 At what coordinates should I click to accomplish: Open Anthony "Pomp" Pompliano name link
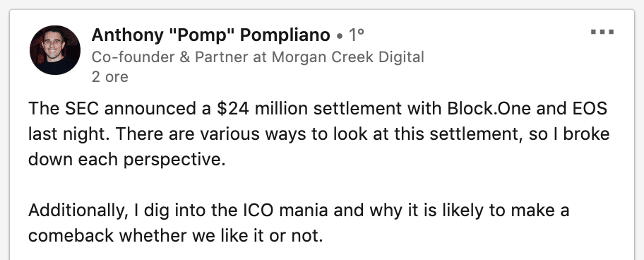(x=210, y=35)
